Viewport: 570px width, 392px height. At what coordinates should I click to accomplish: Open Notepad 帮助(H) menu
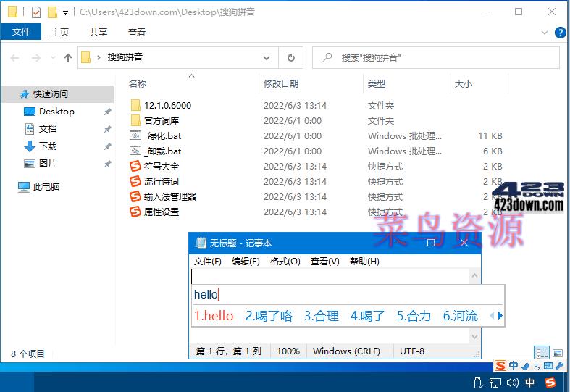[364, 262]
